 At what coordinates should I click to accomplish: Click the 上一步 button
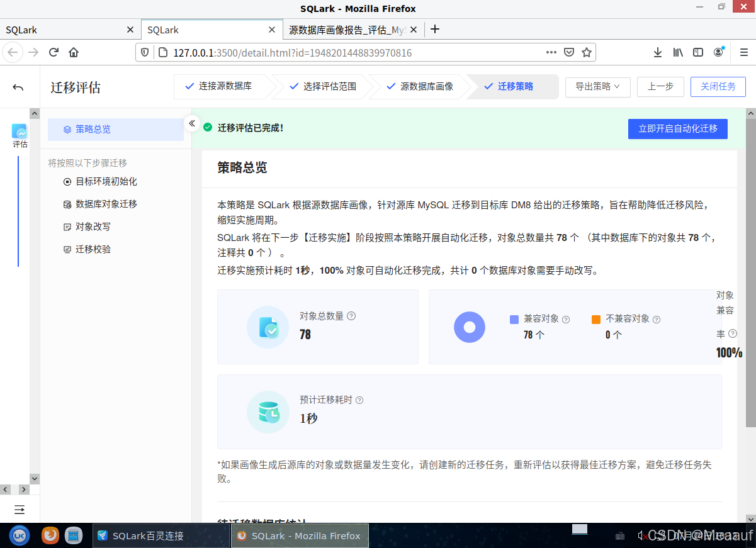(x=660, y=87)
